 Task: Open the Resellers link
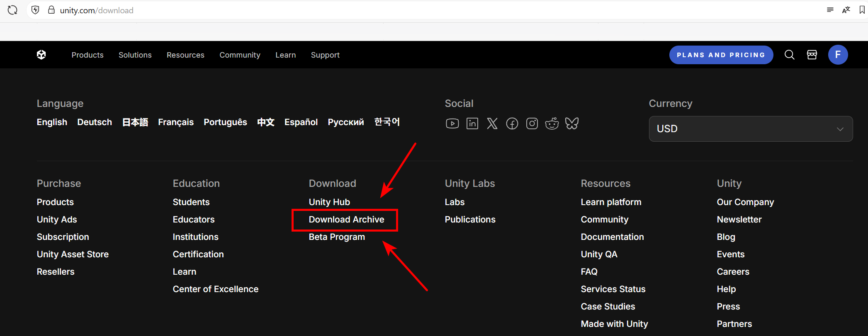click(56, 272)
